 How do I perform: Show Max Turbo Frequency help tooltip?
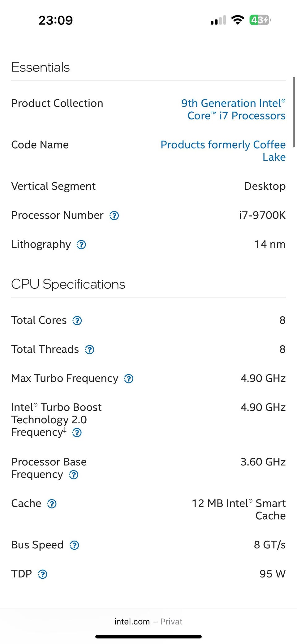point(129,379)
